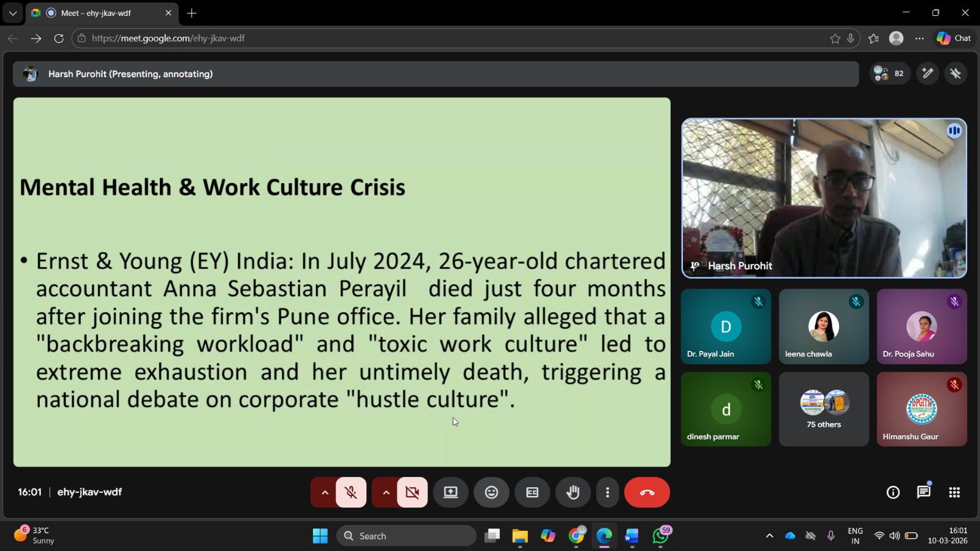Screen dimensions: 980x551
Task: Open the chat messages panel
Action: 923,492
